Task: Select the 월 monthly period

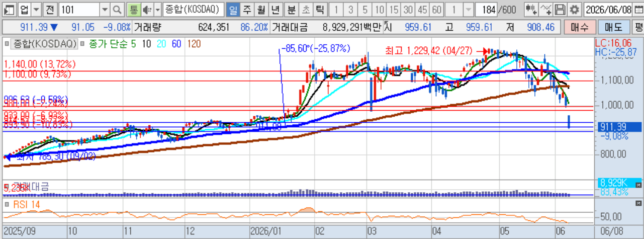Action: tap(260, 10)
